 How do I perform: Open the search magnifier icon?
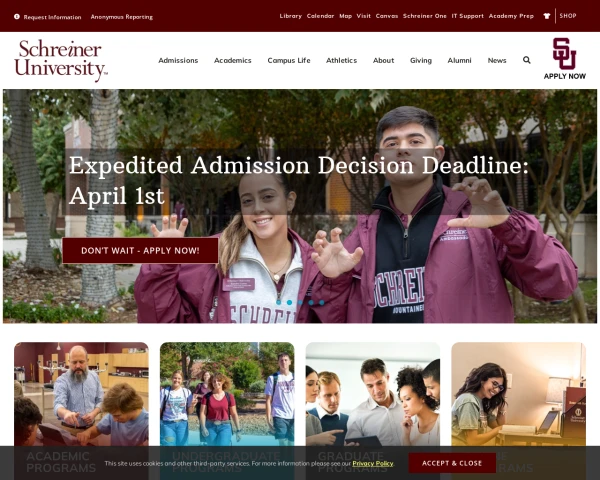[x=527, y=60]
